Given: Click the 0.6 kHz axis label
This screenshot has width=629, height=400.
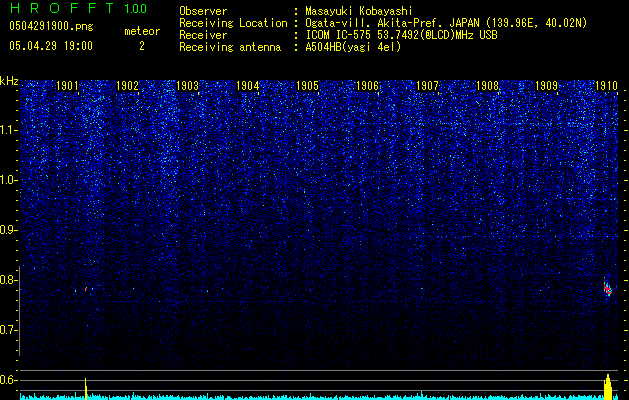Looking at the screenshot, I should pyautogui.click(x=9, y=380).
